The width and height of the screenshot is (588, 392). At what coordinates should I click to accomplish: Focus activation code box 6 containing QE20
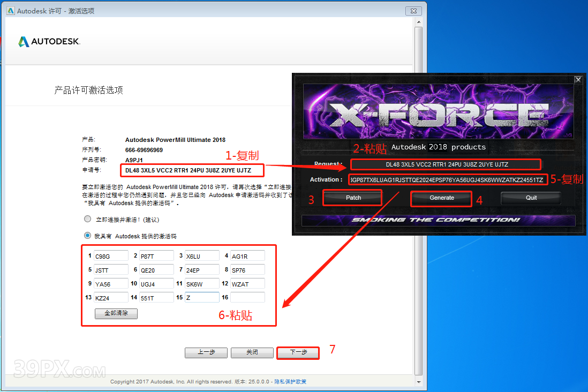[x=156, y=270]
